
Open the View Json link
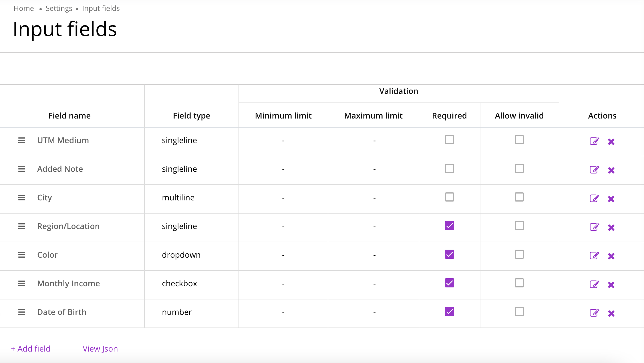pyautogui.click(x=100, y=349)
